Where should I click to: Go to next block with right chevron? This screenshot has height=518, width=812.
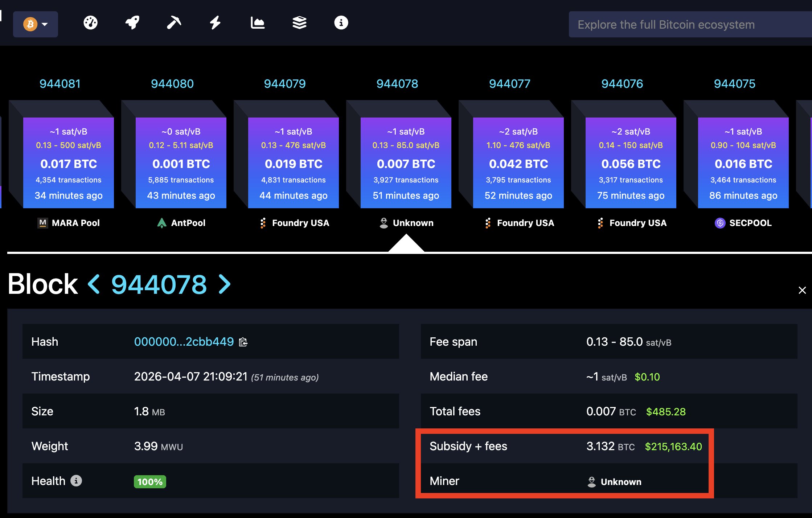coord(225,284)
